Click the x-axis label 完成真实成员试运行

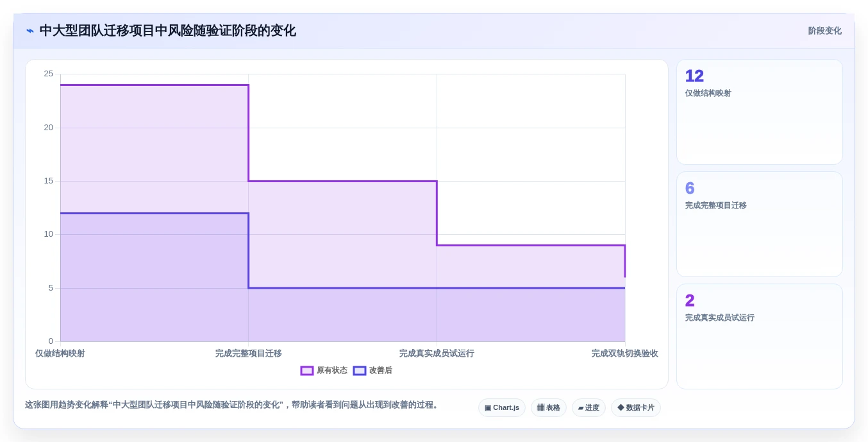pyautogui.click(x=437, y=353)
